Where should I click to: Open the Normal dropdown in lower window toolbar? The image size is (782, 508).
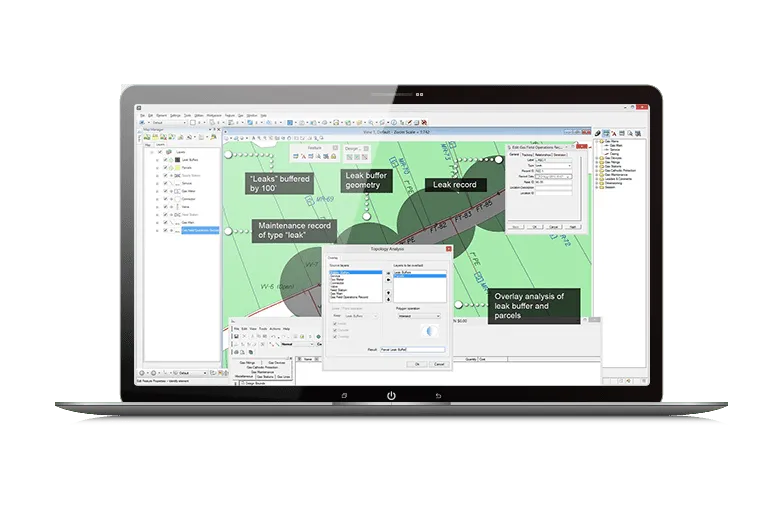(x=298, y=344)
